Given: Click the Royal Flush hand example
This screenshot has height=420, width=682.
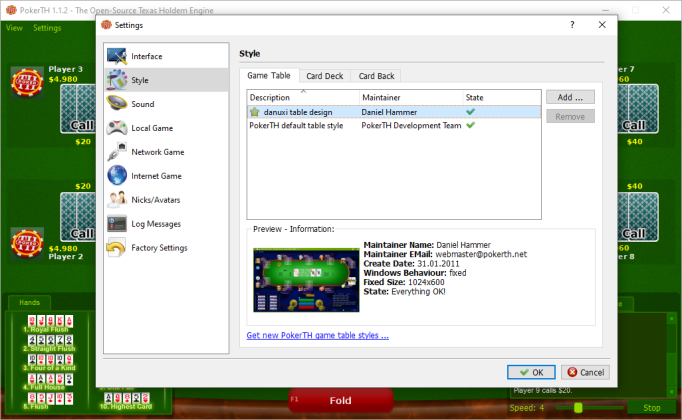Looking at the screenshot, I should (x=50, y=324).
